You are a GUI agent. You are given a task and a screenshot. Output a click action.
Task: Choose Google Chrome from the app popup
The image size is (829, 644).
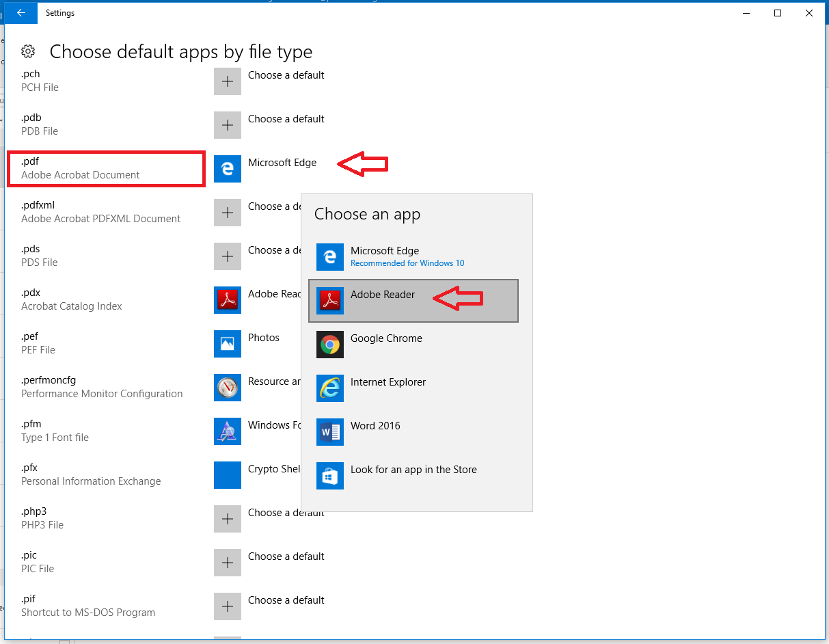click(x=386, y=338)
